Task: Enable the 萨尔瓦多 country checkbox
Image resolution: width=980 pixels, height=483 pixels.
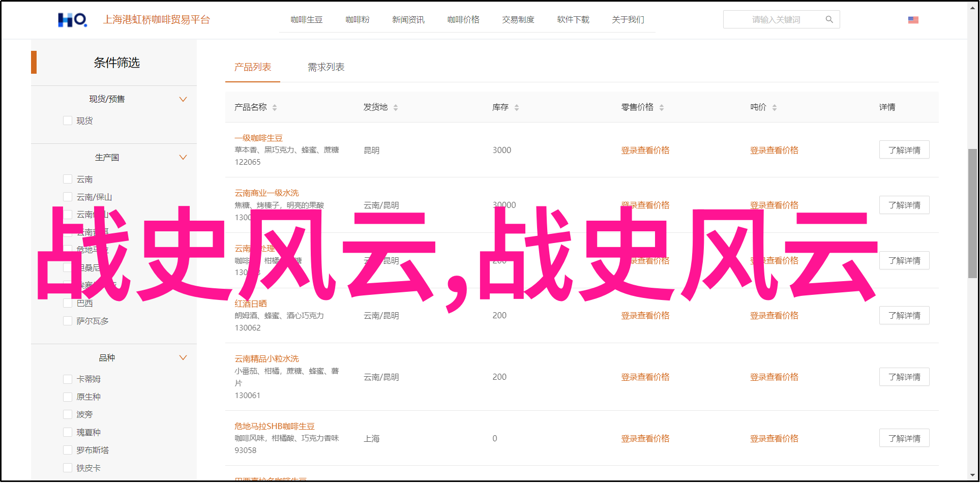Action: [x=68, y=321]
